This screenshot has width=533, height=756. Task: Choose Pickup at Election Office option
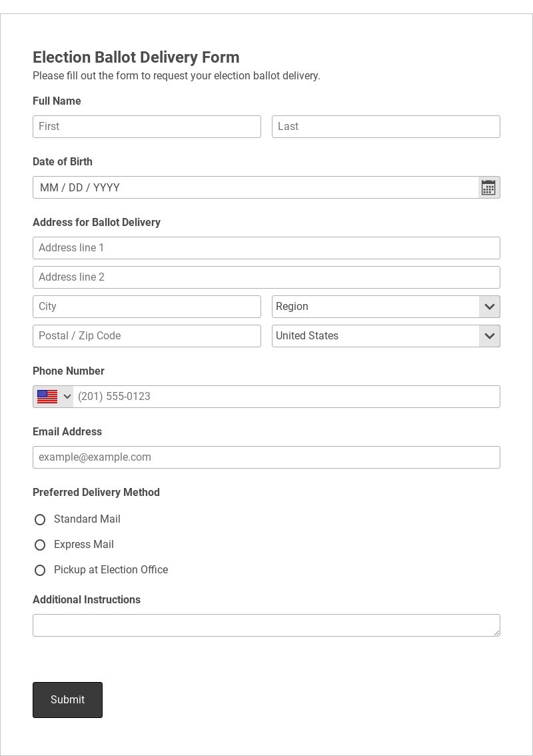(x=40, y=571)
